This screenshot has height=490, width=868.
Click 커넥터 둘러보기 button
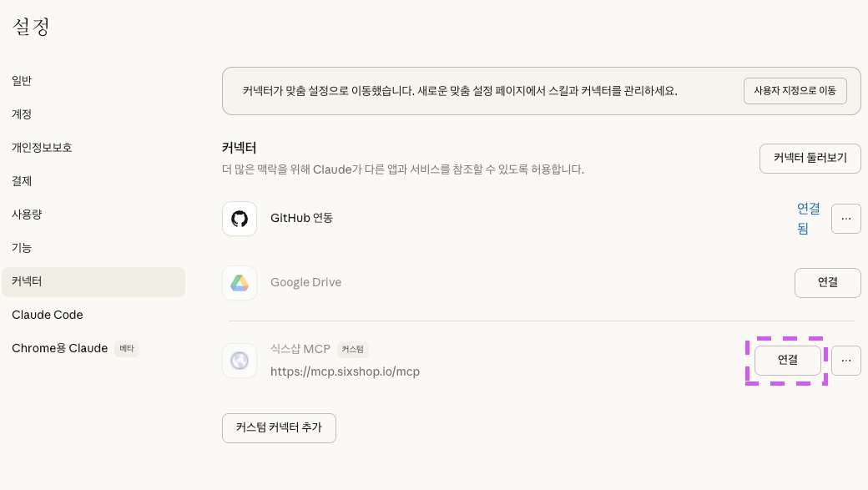(810, 159)
